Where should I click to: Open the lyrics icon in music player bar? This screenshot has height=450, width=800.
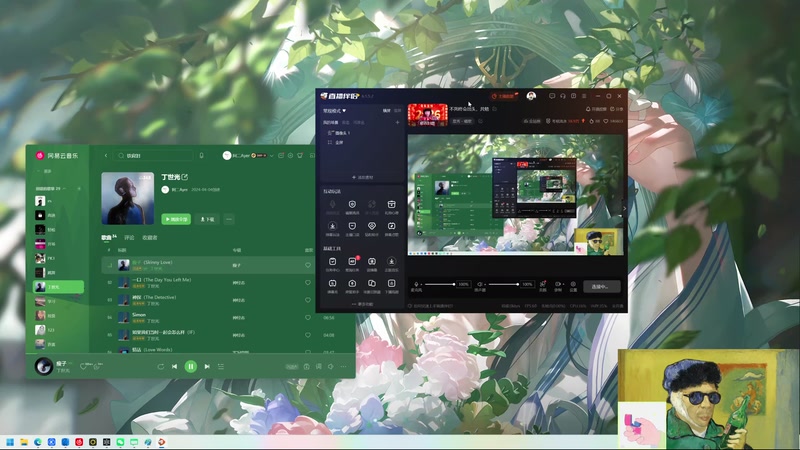[318, 366]
